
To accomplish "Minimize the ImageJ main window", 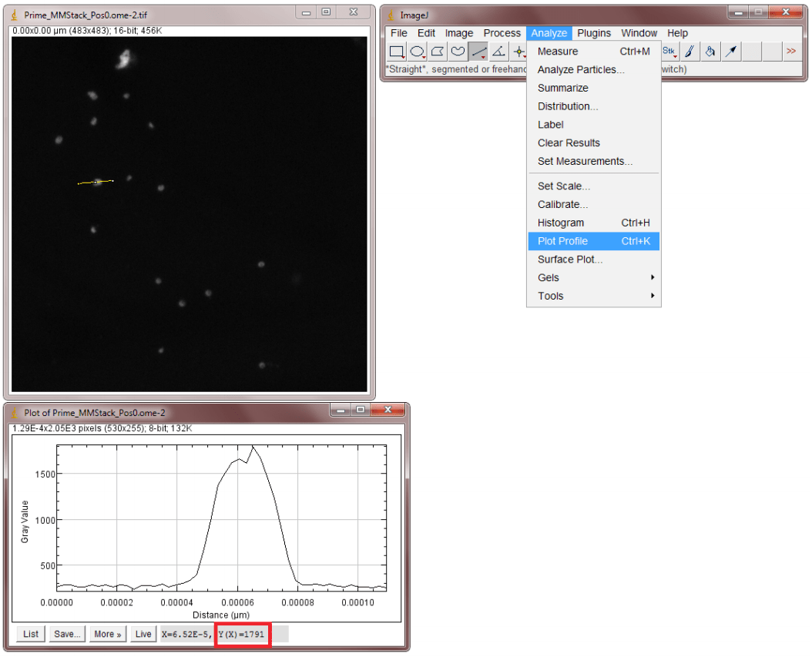I will click(739, 12).
